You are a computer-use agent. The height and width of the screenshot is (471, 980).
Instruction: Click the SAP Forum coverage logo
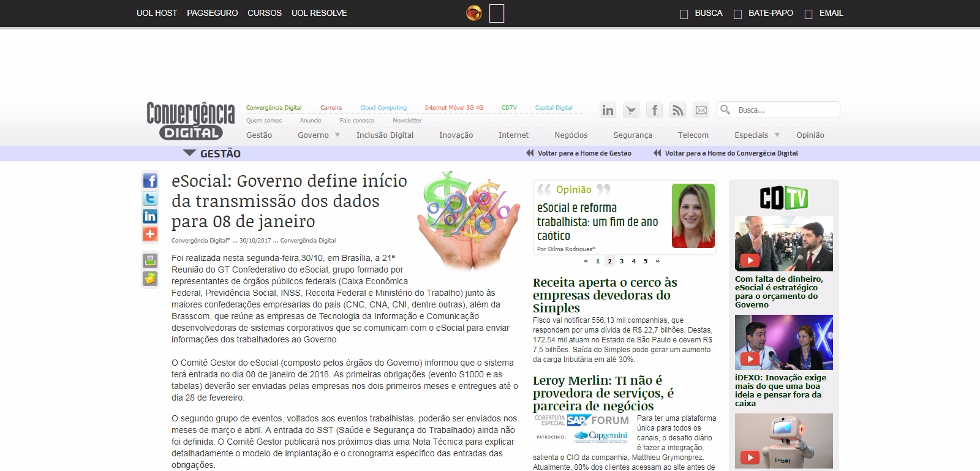(x=581, y=420)
